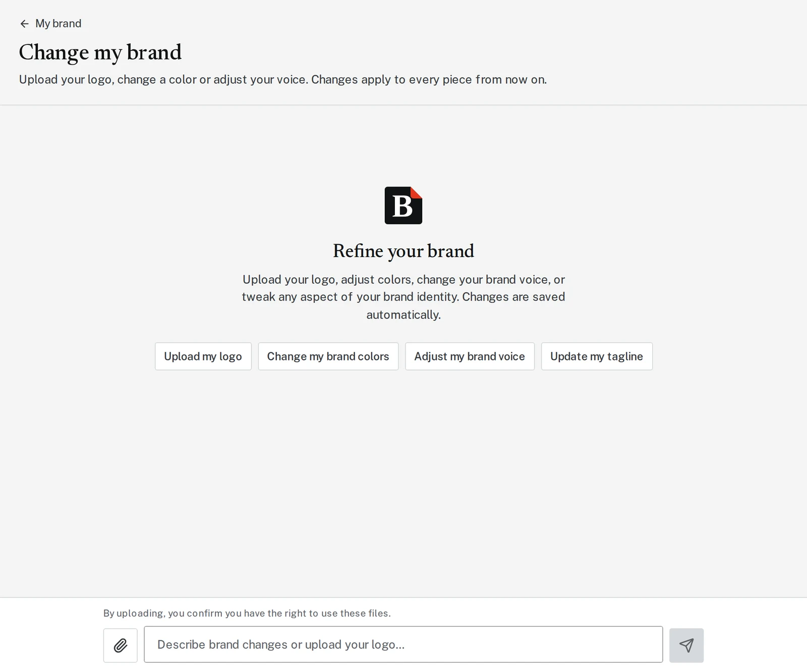Click the Changes are saved automatically description
This screenshot has height=672, width=807.
(403, 297)
